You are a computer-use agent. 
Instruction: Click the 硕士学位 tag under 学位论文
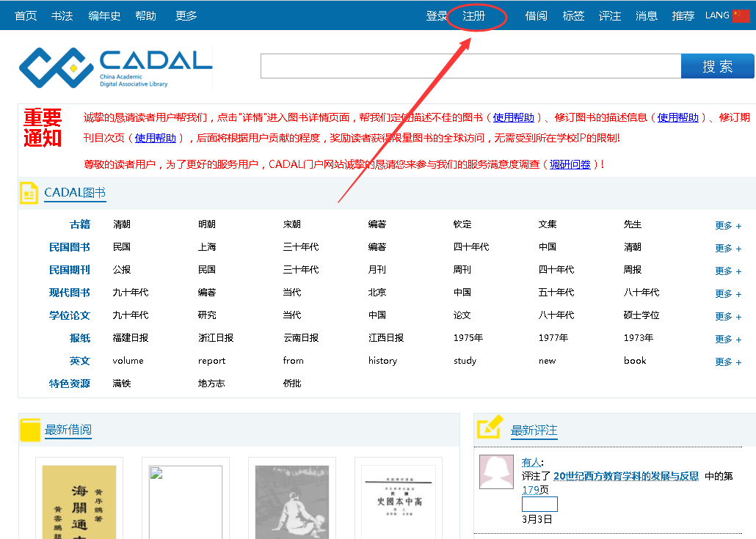pos(641,315)
